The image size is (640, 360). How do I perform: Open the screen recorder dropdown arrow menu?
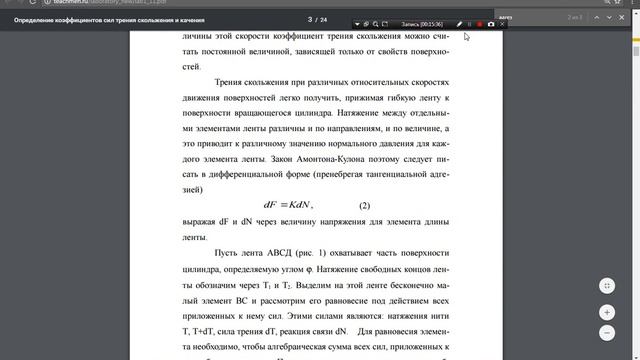[x=357, y=24]
